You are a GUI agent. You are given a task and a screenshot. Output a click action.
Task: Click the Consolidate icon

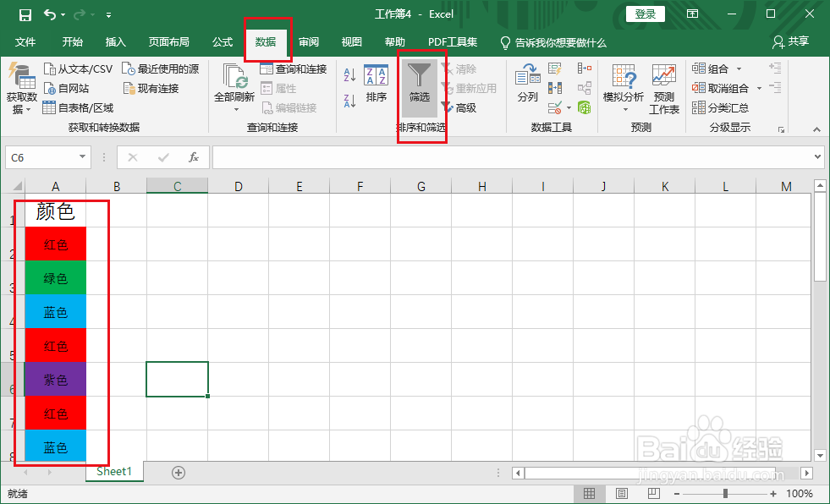coord(585,68)
